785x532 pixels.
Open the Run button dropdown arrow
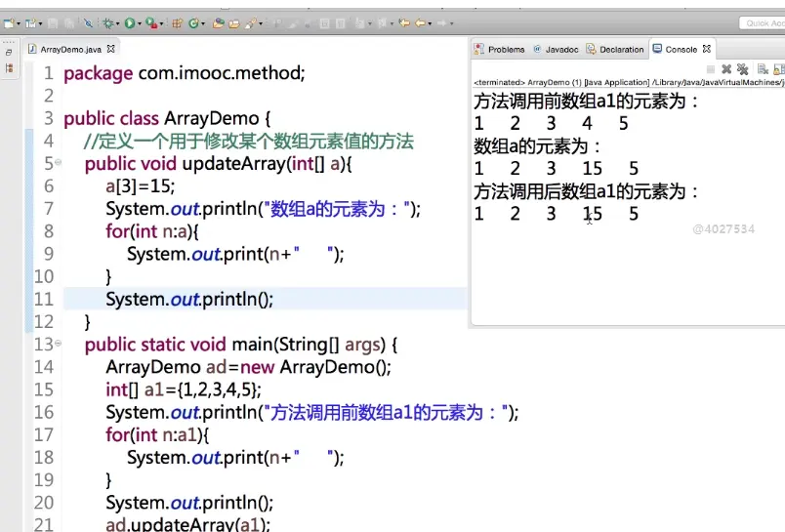(141, 22)
